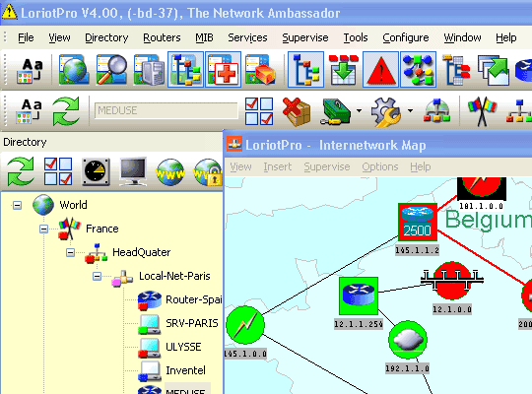Toggle the red cross health window icon
532x394 pixels.
click(x=223, y=70)
